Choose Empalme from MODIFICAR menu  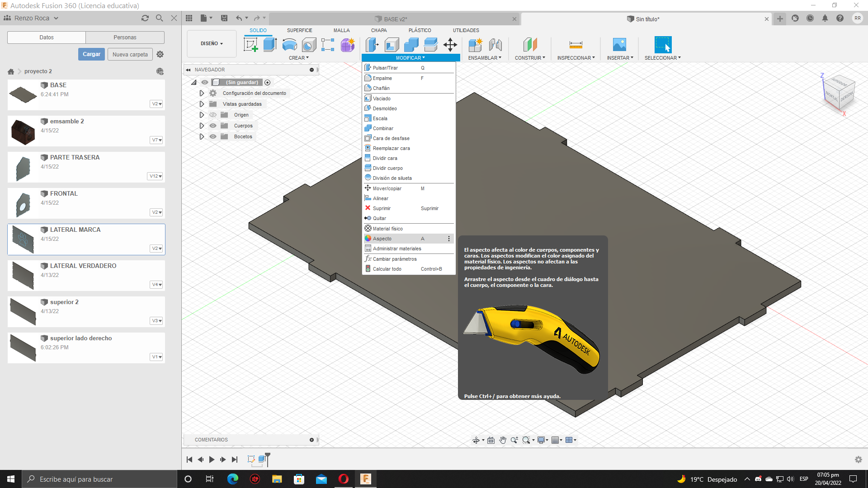click(x=408, y=78)
